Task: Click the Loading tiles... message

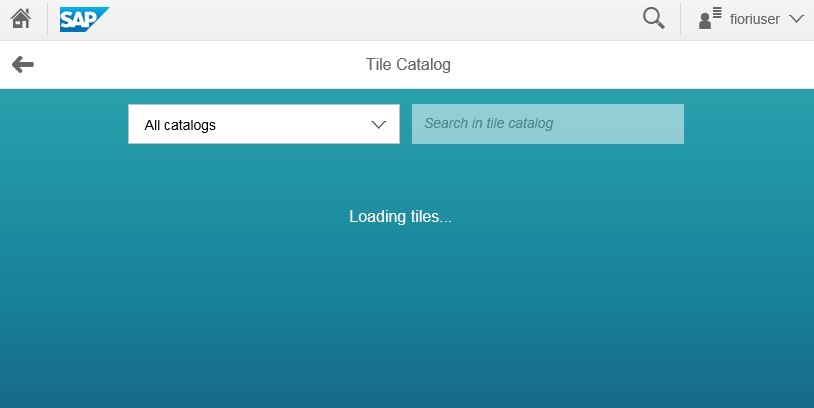Action: click(x=400, y=216)
